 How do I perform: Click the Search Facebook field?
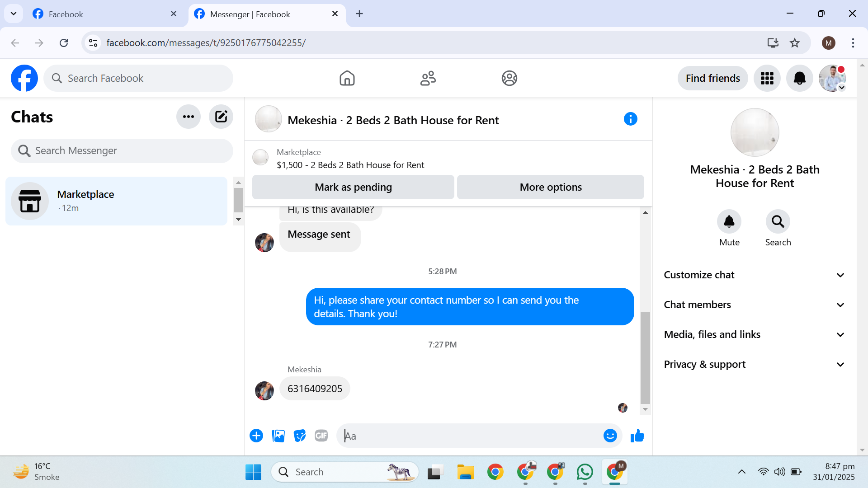[138, 78]
